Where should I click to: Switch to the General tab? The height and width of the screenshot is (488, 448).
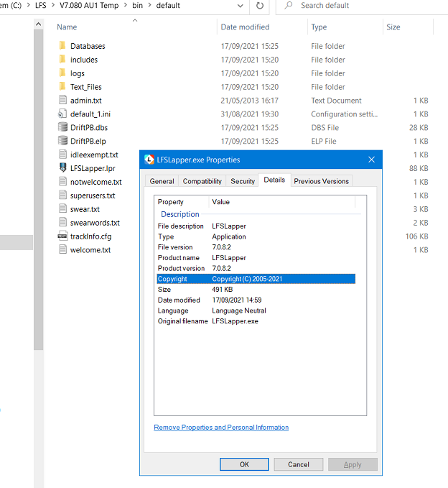pyautogui.click(x=162, y=181)
